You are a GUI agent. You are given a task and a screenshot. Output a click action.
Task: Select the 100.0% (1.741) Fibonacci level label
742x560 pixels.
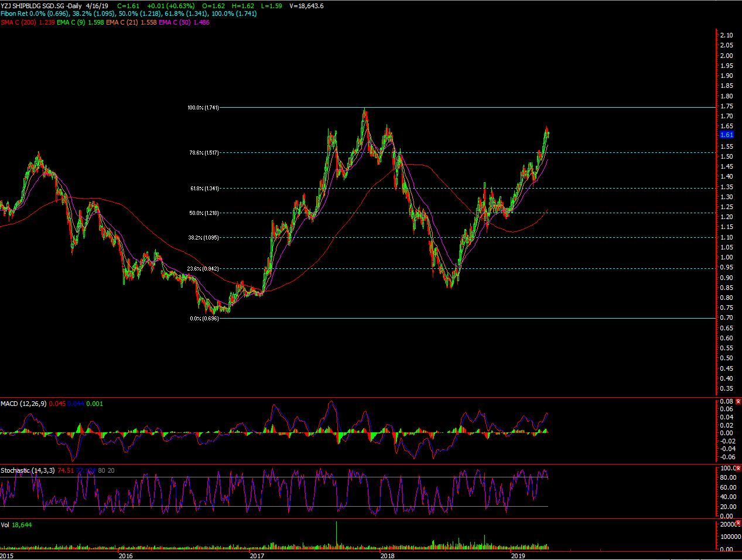point(203,108)
